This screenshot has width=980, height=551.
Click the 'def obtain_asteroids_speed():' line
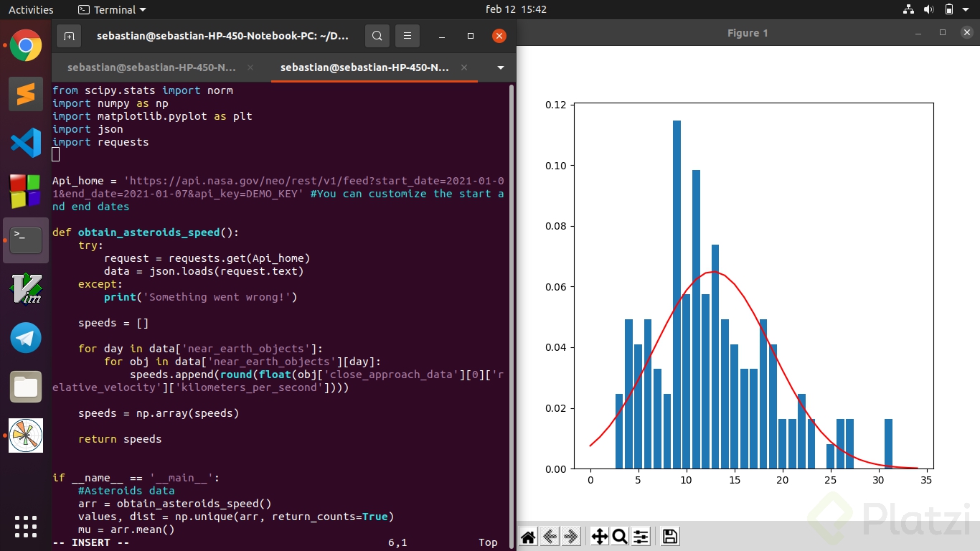tap(146, 232)
